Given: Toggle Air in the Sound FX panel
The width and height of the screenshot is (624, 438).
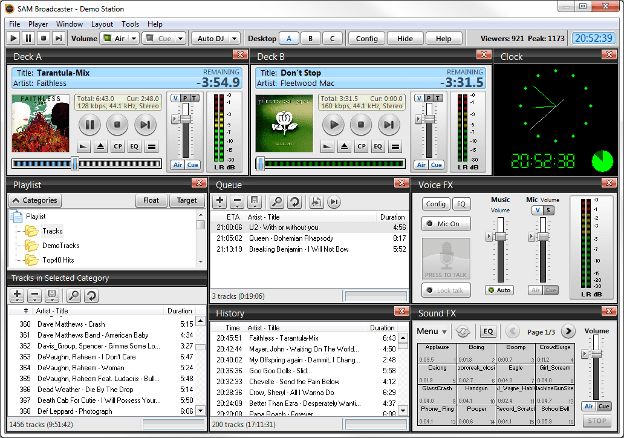Looking at the screenshot, I should tap(589, 406).
